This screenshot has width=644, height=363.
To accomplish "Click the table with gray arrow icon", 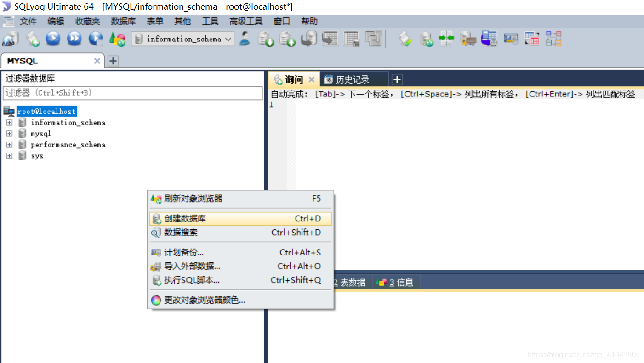I will click(x=330, y=39).
